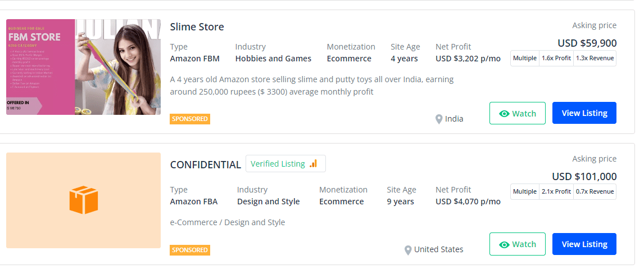Image resolution: width=644 pixels, height=273 pixels.
Task: Watch the Slime Store listing
Action: (517, 113)
